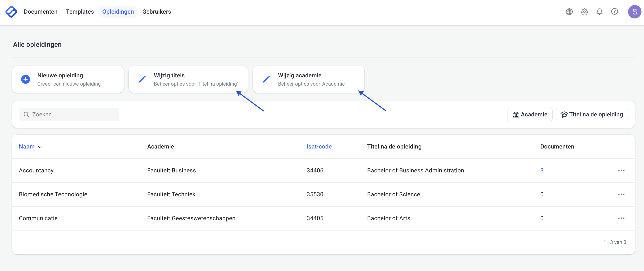Open row options for Communicatie
This screenshot has height=271, width=644.
tap(621, 218)
